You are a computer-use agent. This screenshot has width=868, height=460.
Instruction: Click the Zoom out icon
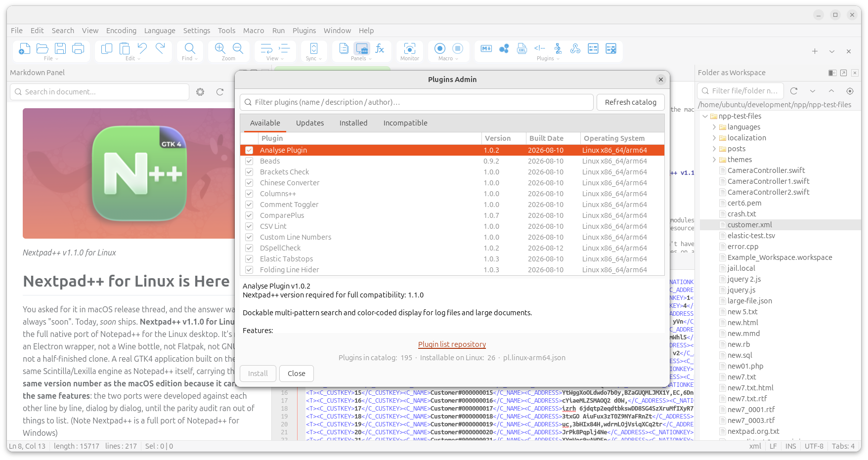click(x=238, y=48)
